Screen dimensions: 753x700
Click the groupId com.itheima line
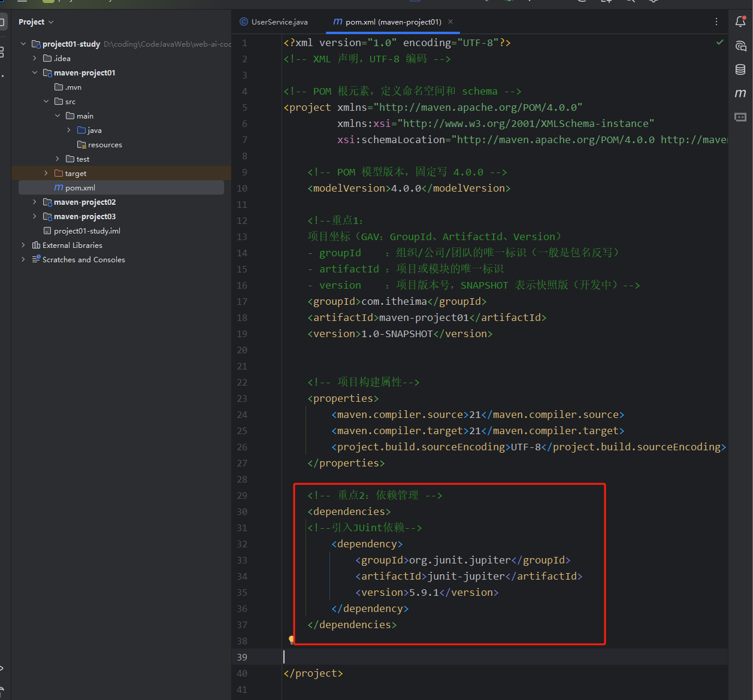397,301
